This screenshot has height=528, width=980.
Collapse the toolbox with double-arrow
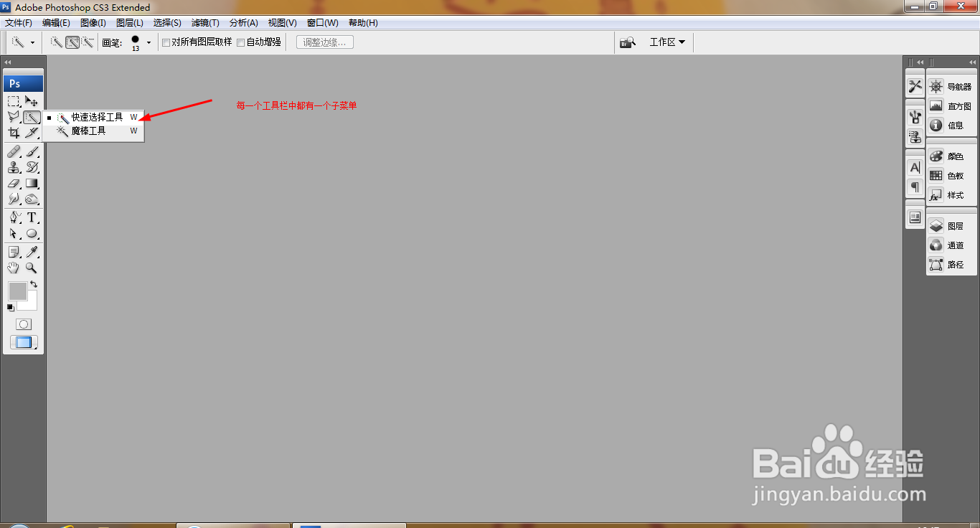pyautogui.click(x=8, y=62)
